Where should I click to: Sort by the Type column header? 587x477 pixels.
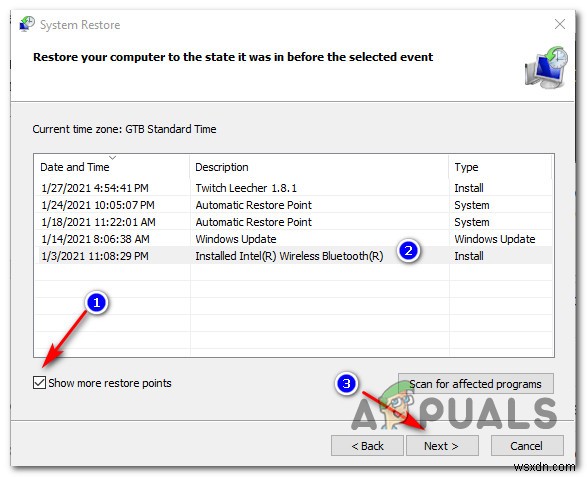tap(501, 167)
